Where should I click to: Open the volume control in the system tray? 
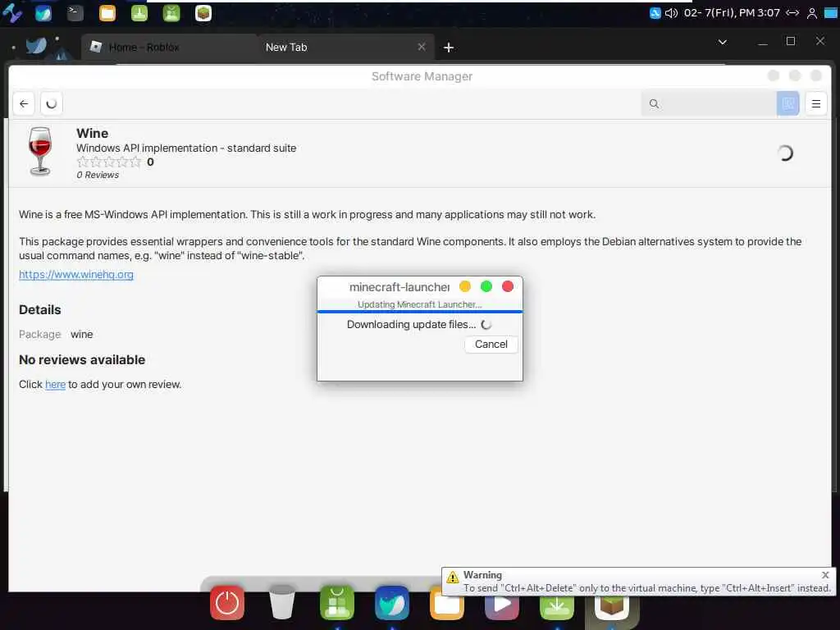point(671,13)
